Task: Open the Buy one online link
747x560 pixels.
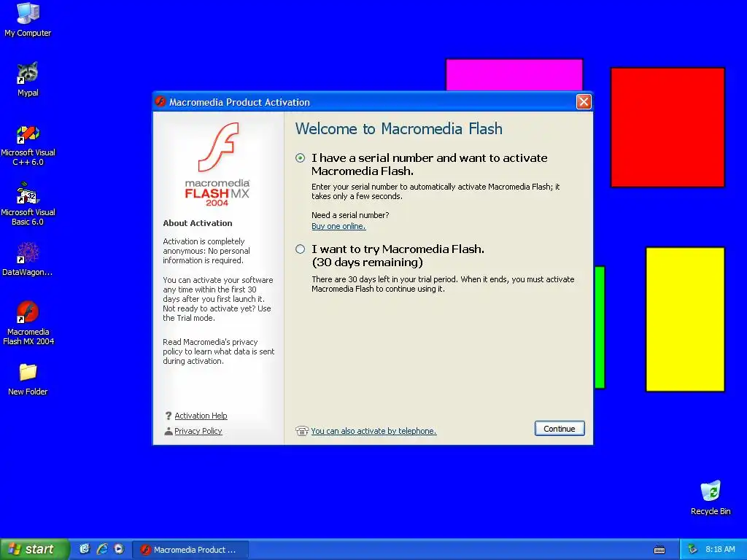Action: (338, 226)
